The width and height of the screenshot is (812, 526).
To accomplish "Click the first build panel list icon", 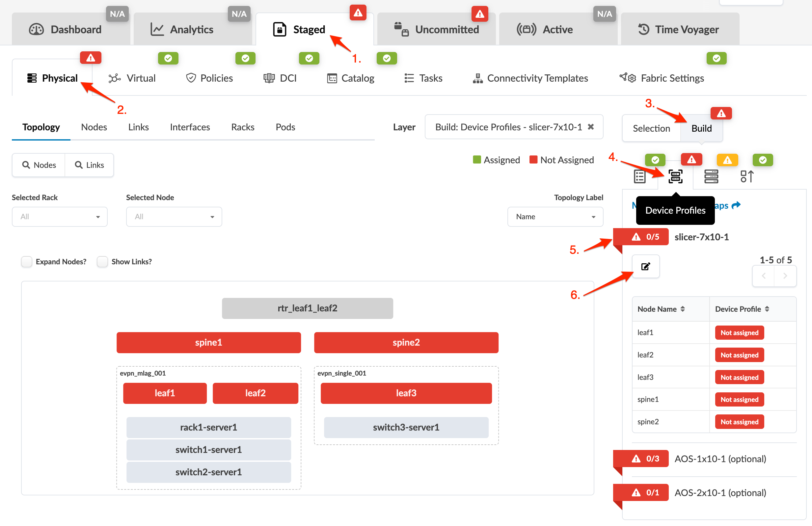I will (x=639, y=177).
